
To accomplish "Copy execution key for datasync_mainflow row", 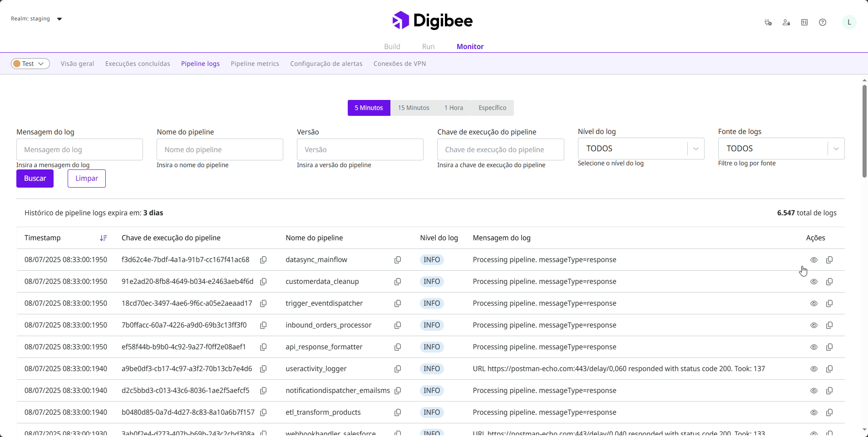I will (263, 260).
